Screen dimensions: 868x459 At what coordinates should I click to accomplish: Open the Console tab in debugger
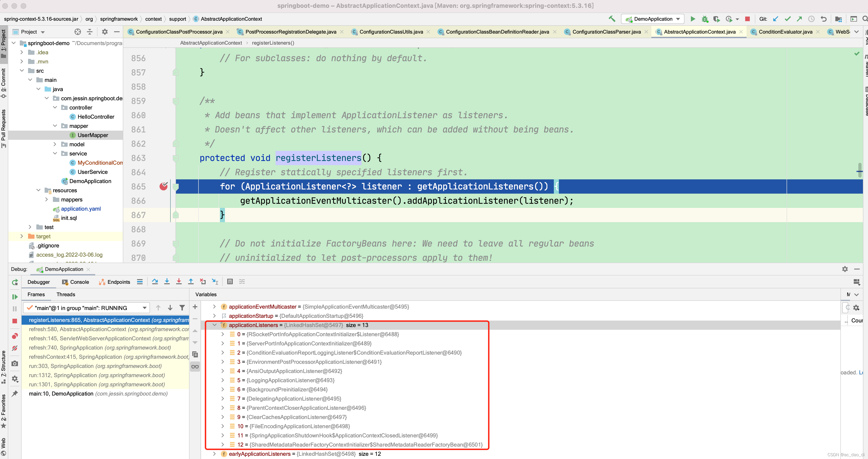pos(76,282)
